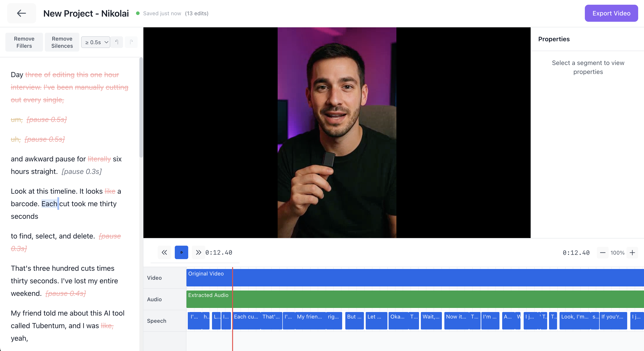This screenshot has height=351, width=644.
Task: Skip forward with the fast-forward icon
Action: tap(199, 253)
